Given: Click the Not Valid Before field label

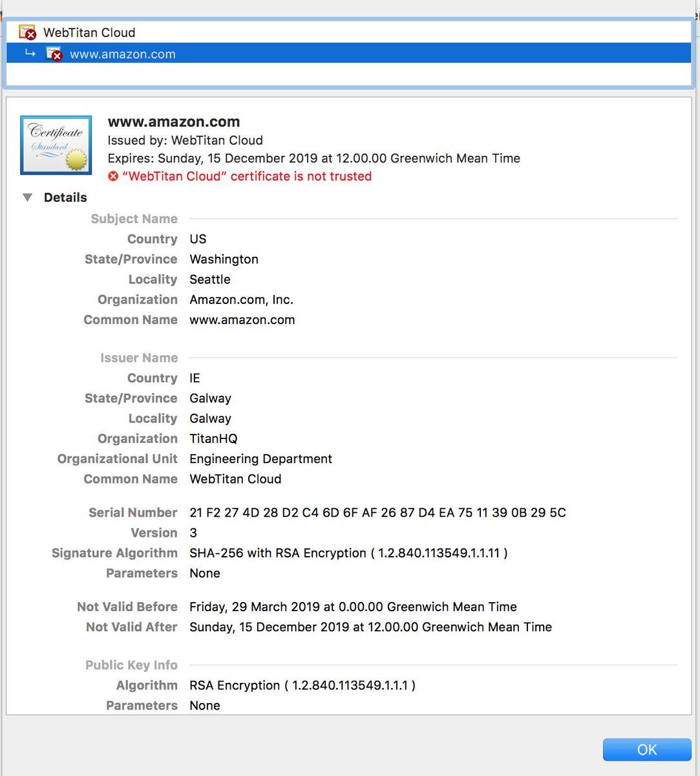Looking at the screenshot, I should click(127, 607).
